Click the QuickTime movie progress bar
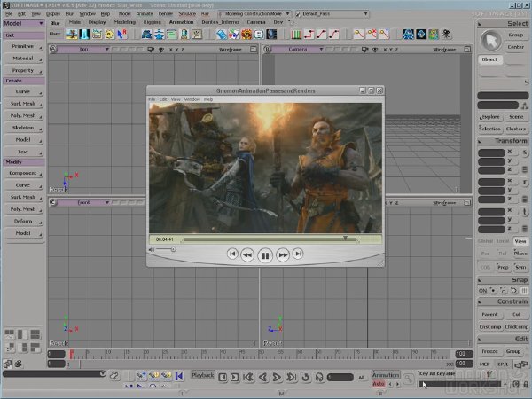Image resolution: width=532 pixels, height=399 pixels. [270, 239]
